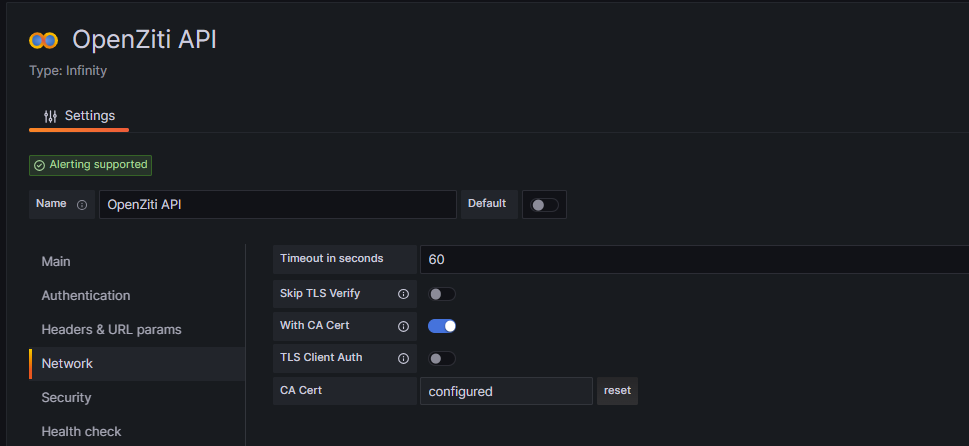Click the Settings tab sliders icon
Viewport: 969px width, 446px height.
pyautogui.click(x=51, y=116)
